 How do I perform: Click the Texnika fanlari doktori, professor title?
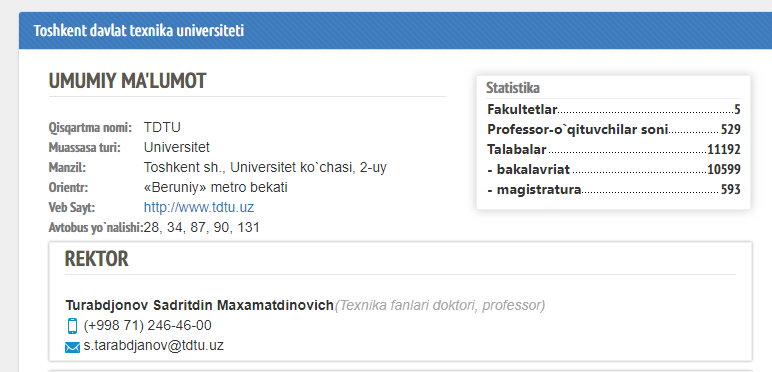[440, 306]
